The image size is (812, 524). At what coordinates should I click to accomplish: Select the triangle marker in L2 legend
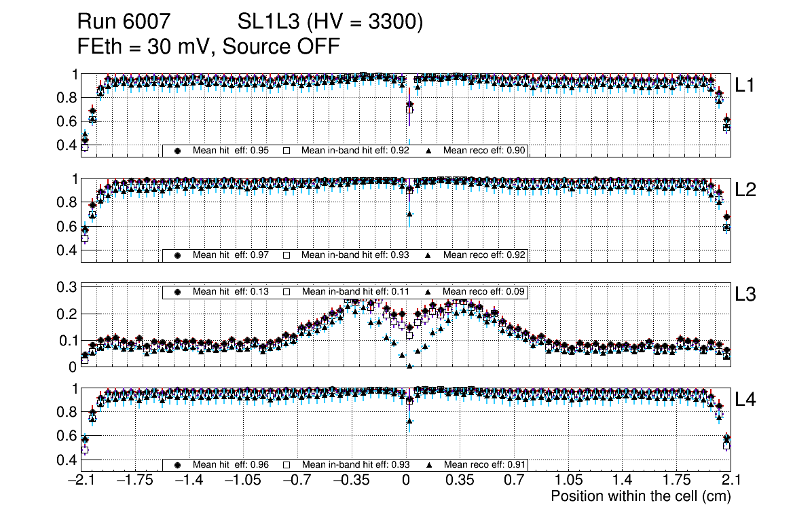pos(429,255)
